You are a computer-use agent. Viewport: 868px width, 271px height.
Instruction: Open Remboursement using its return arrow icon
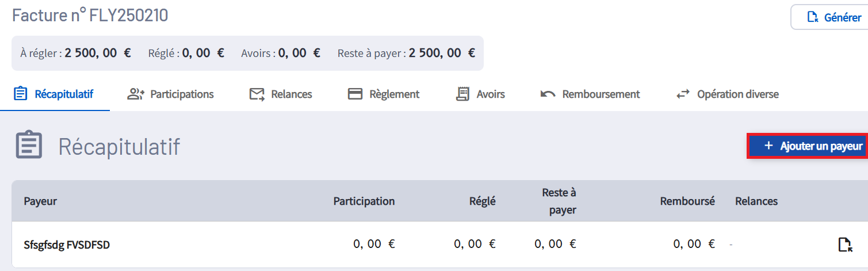pyautogui.click(x=548, y=94)
